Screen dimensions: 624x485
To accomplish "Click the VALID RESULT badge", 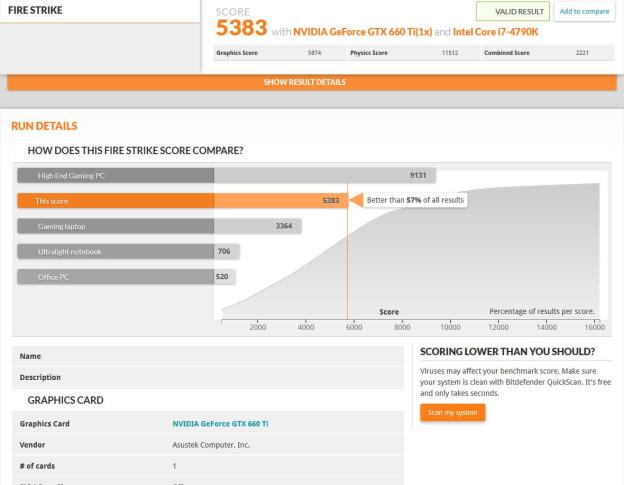I will click(513, 12).
